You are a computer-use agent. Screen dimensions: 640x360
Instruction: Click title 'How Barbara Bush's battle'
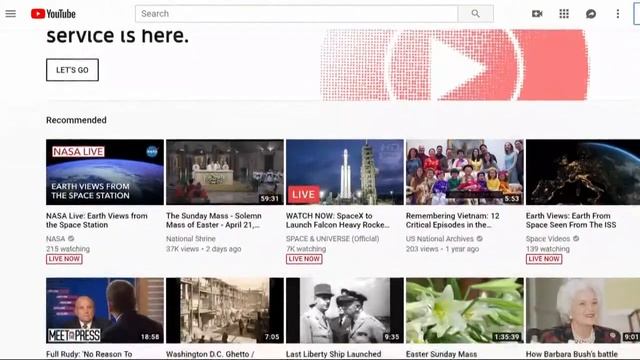572,354
